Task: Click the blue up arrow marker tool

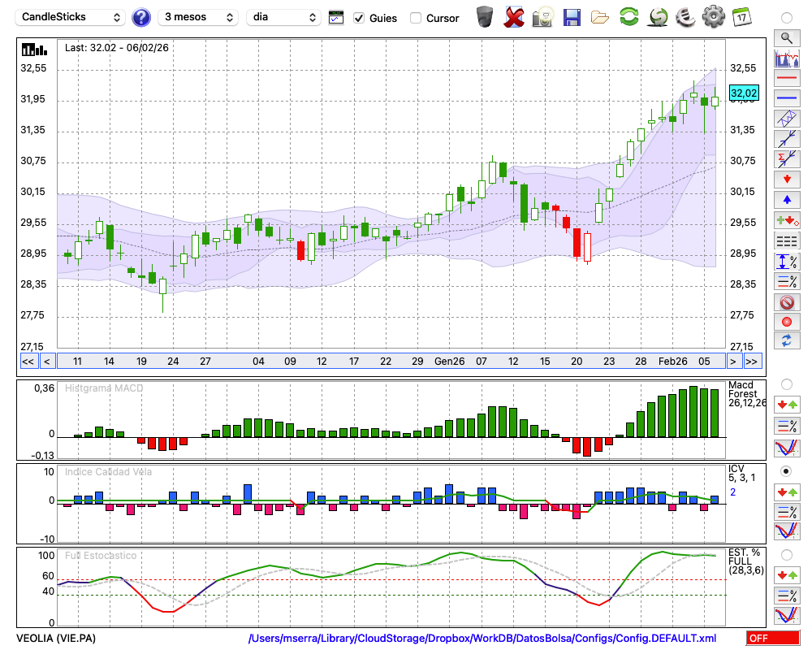Action: click(787, 200)
